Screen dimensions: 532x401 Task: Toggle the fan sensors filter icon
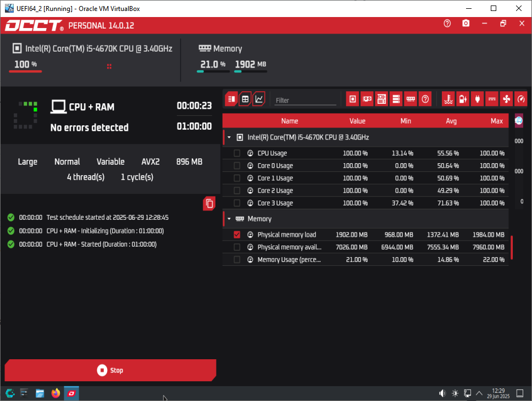point(507,99)
